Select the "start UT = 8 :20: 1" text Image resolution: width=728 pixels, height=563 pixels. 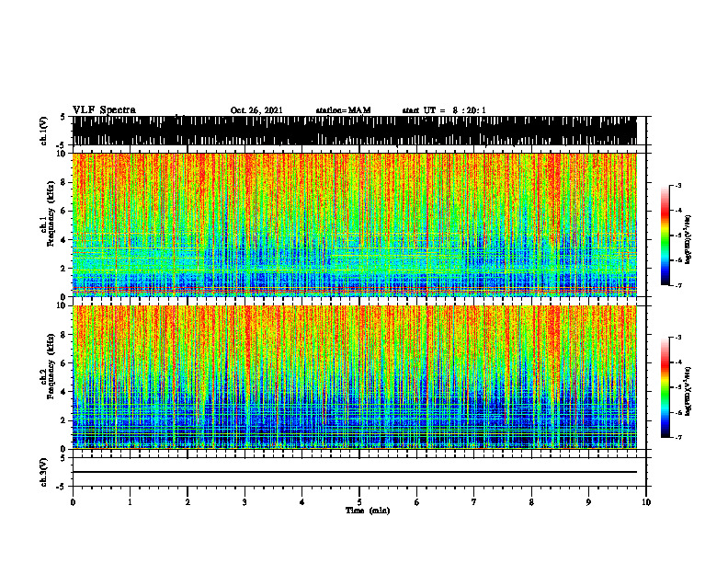[x=444, y=110]
